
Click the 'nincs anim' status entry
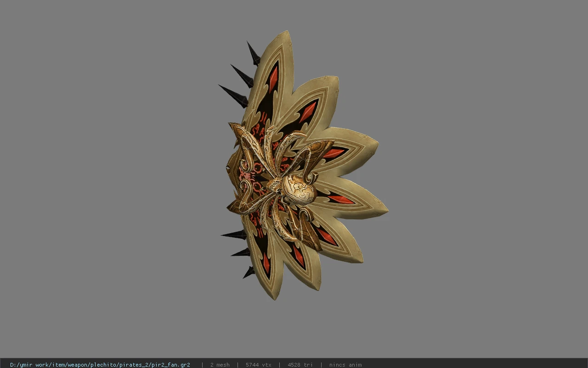(345, 365)
